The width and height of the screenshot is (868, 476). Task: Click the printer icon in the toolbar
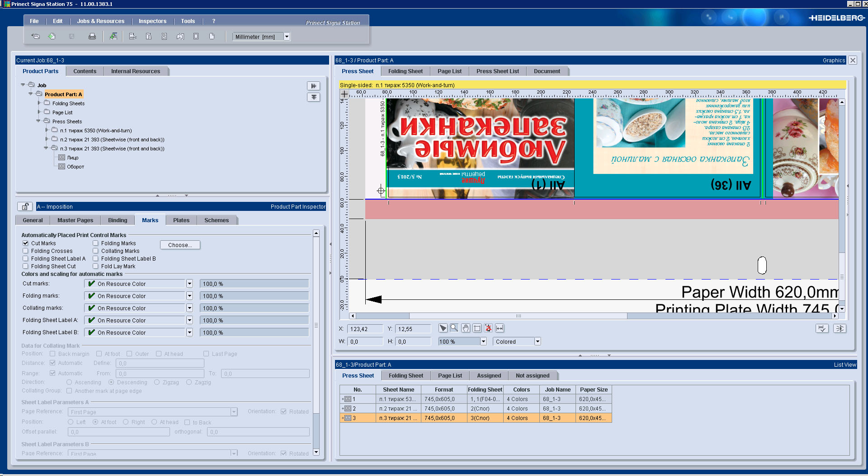click(x=92, y=37)
